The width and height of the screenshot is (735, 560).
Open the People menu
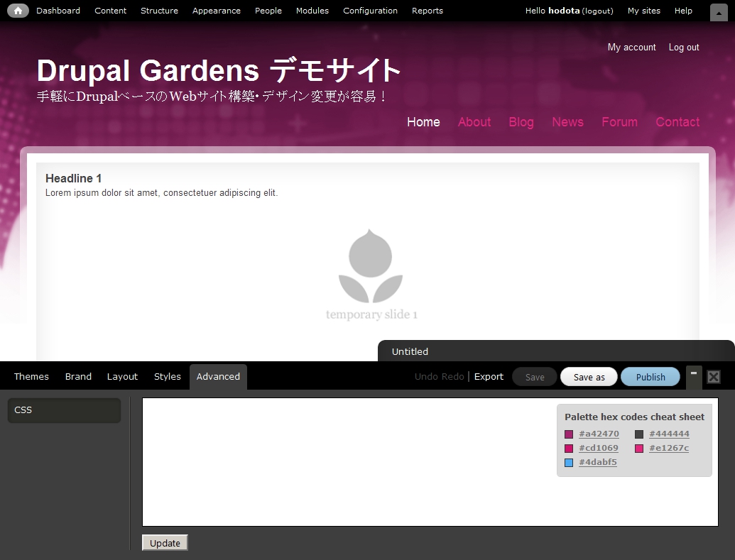click(268, 11)
